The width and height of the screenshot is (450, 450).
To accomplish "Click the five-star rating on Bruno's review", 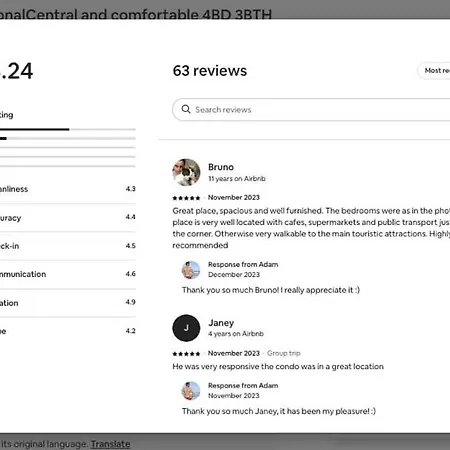I will [186, 198].
